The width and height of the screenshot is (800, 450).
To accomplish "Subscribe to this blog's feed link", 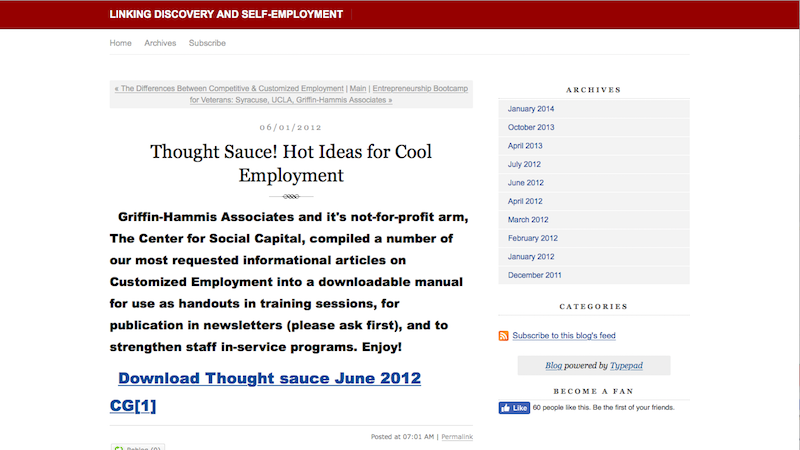I will 564,335.
